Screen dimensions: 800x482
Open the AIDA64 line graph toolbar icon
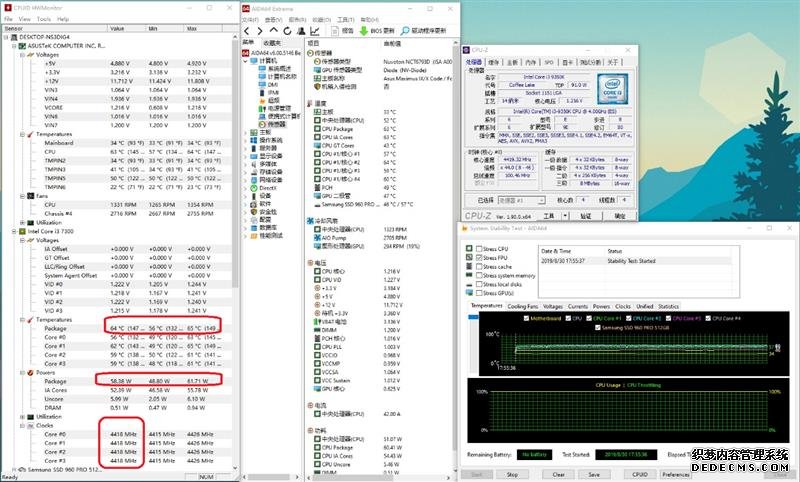pos(315,31)
